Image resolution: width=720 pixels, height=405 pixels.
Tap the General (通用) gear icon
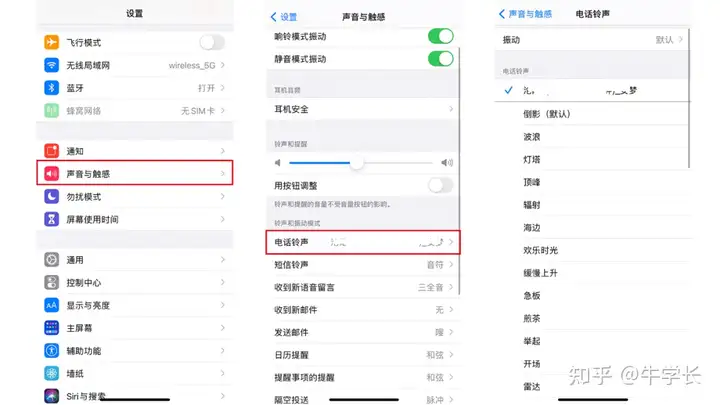pyautogui.click(x=51, y=259)
